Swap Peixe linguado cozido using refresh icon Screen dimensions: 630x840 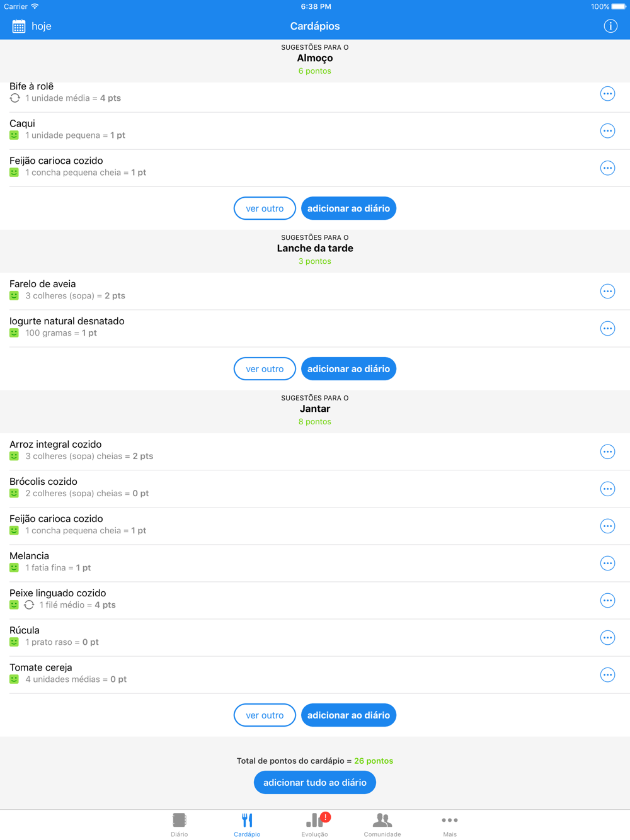pos(29,605)
